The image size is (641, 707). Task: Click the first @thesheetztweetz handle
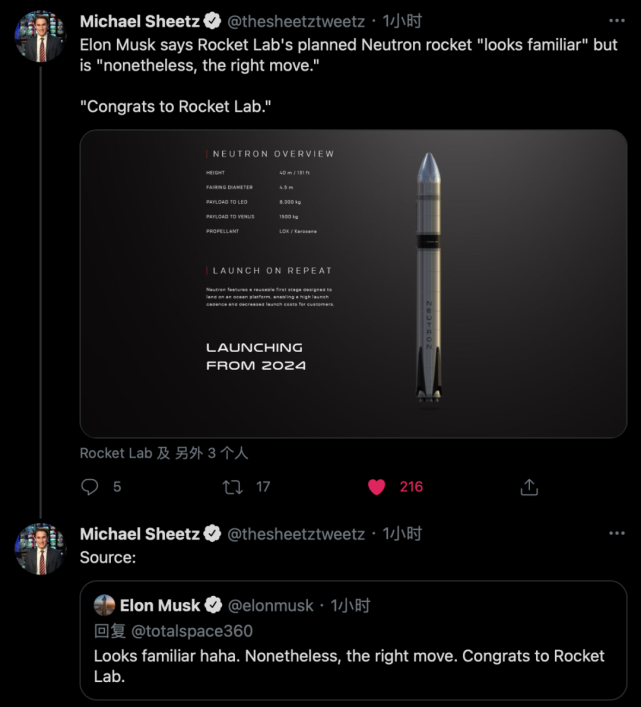296,21
